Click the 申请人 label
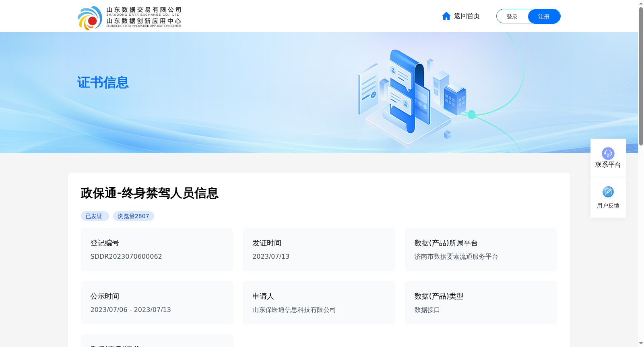The height and width of the screenshot is (347, 644). pyautogui.click(x=263, y=296)
